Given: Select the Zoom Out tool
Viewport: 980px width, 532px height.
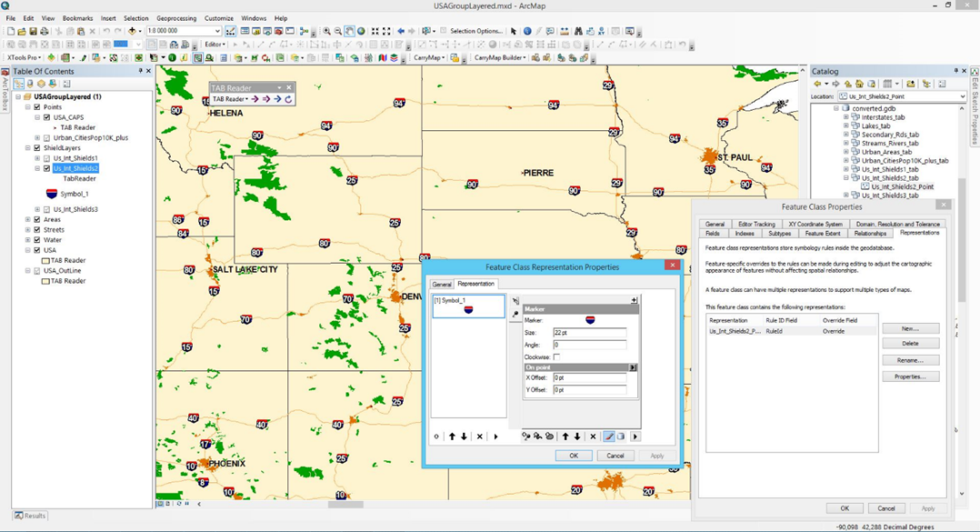Looking at the screenshot, I should click(x=338, y=31).
